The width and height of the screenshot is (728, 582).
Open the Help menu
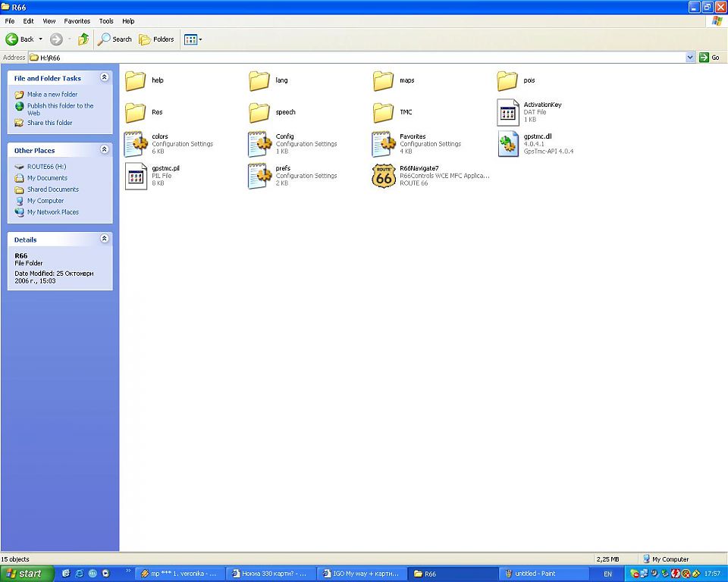point(128,21)
